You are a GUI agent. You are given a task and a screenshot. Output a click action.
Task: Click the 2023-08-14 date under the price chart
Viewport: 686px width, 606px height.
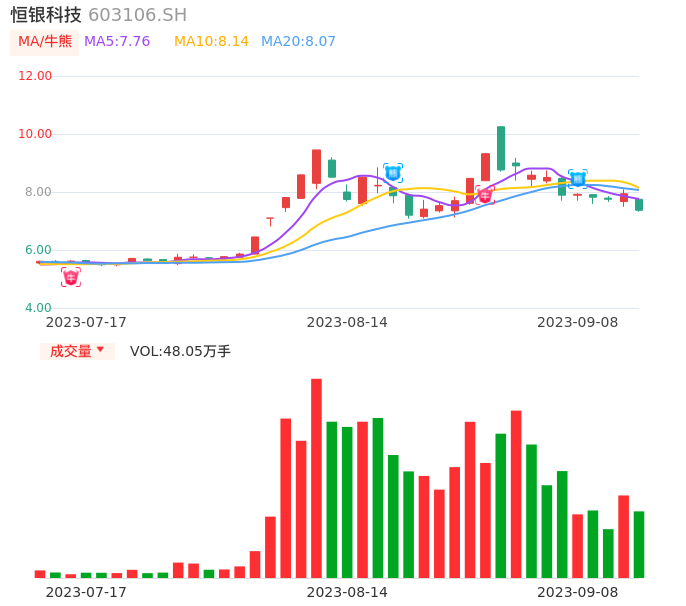click(x=347, y=322)
